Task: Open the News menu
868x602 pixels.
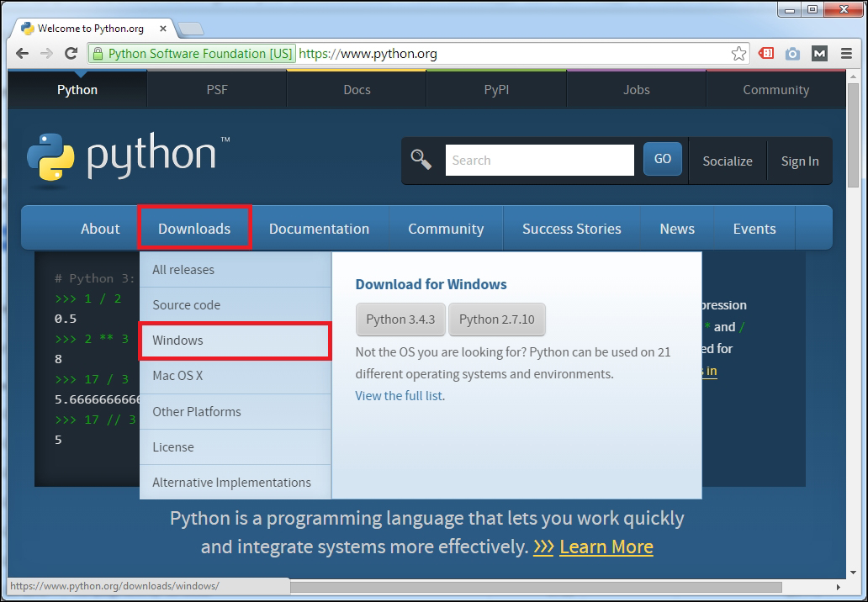Action: [677, 229]
